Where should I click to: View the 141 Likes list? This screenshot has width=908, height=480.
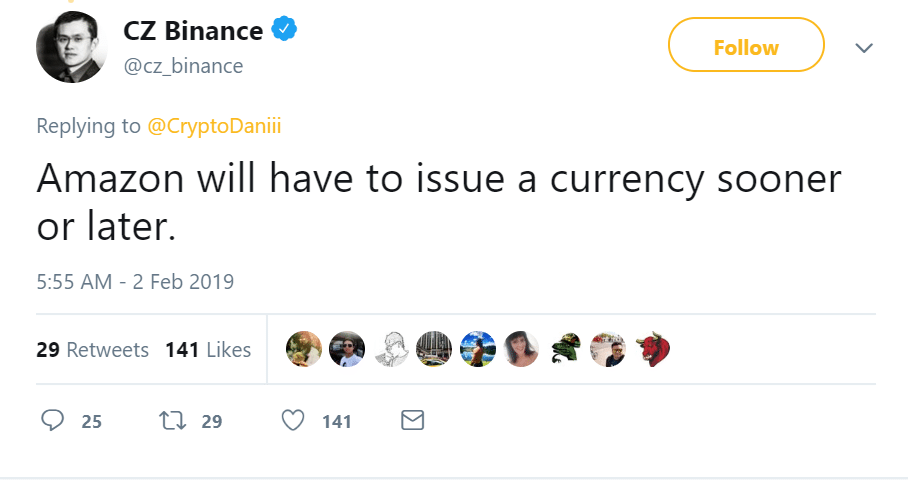(208, 350)
